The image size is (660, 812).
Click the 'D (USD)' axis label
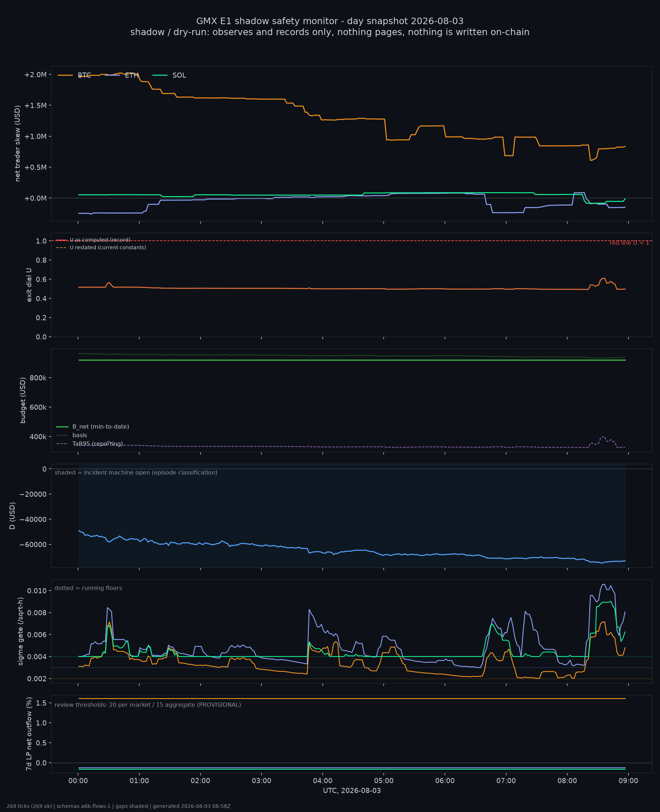[x=13, y=516]
